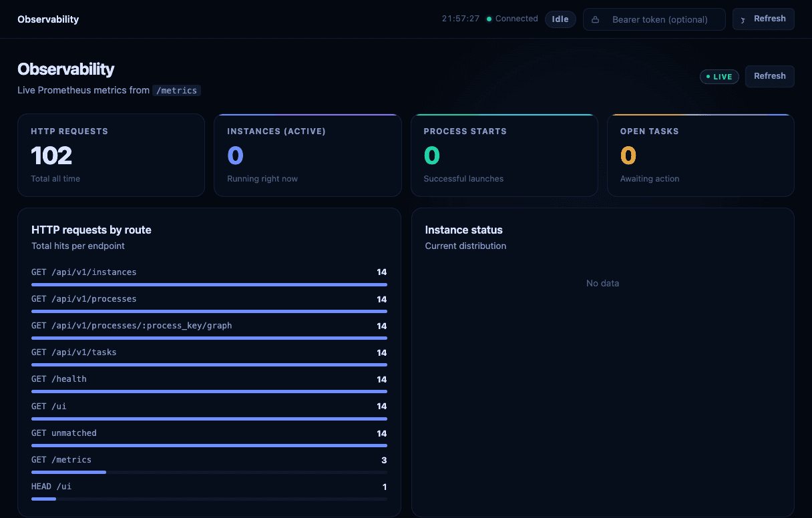812x518 pixels.
Task: Select the GET /ui route label
Action: [49, 406]
